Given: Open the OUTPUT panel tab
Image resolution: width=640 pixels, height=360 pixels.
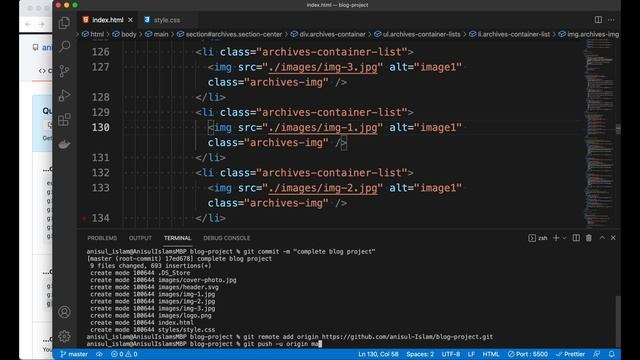Looking at the screenshot, I should 140,238.
